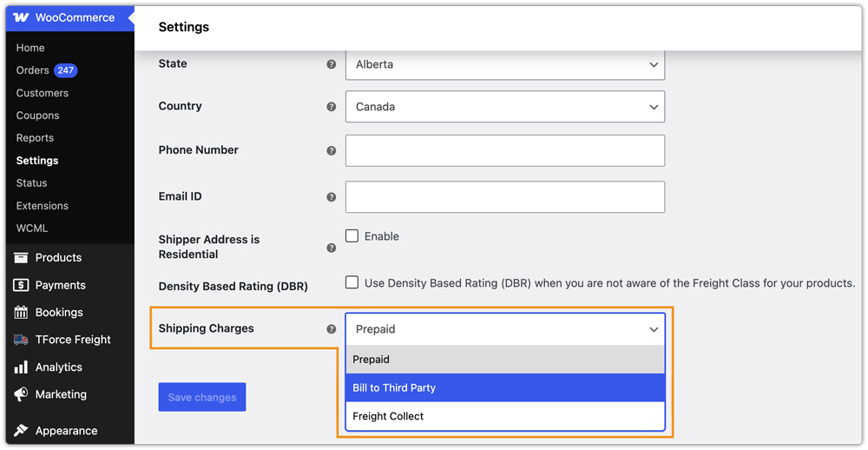This screenshot has width=868, height=450.
Task: Click the Appearance paintbrush icon
Action: [x=21, y=431]
